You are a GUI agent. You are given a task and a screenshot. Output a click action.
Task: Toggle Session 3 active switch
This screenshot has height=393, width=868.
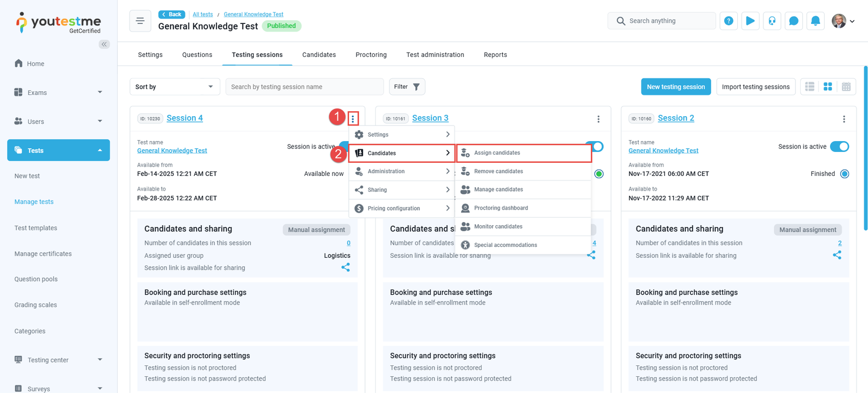(x=596, y=147)
